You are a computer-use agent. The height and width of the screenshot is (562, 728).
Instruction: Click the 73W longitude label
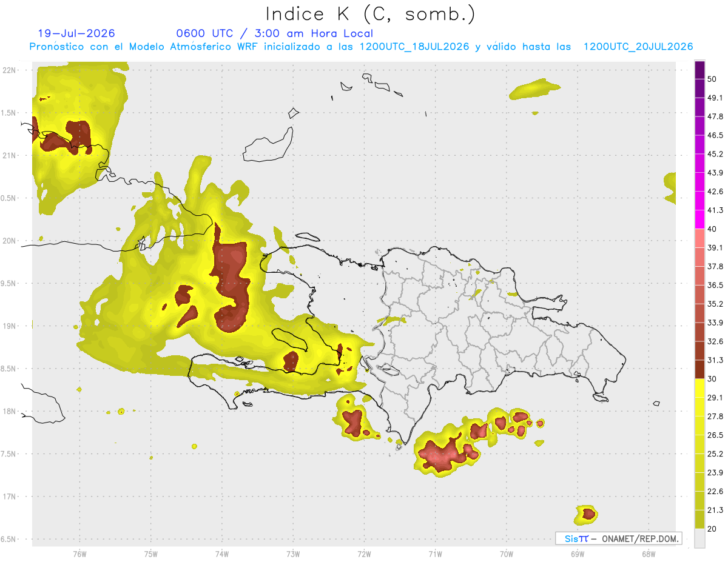(x=293, y=554)
